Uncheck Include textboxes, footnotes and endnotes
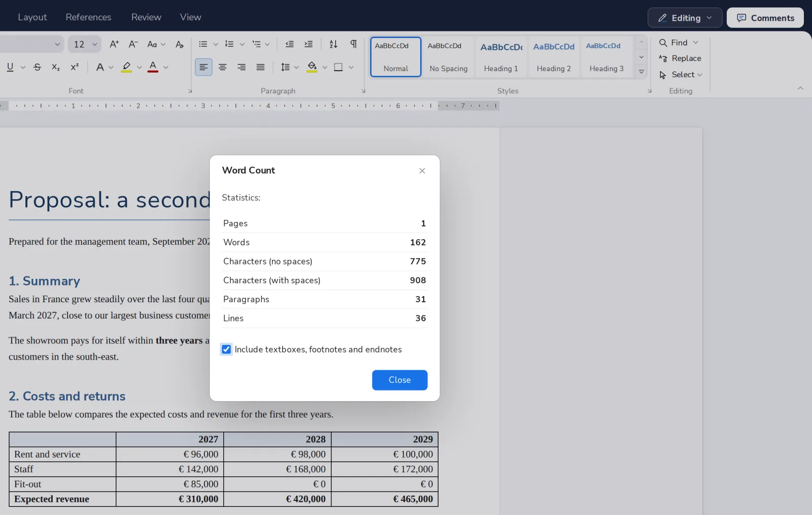Screen dimensions: 812x515 pyautogui.click(x=226, y=349)
